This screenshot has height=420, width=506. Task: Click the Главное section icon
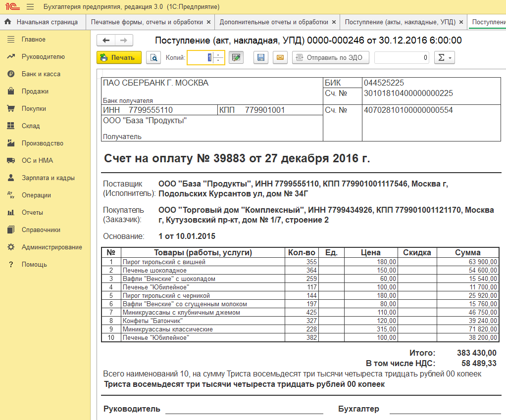[11, 39]
